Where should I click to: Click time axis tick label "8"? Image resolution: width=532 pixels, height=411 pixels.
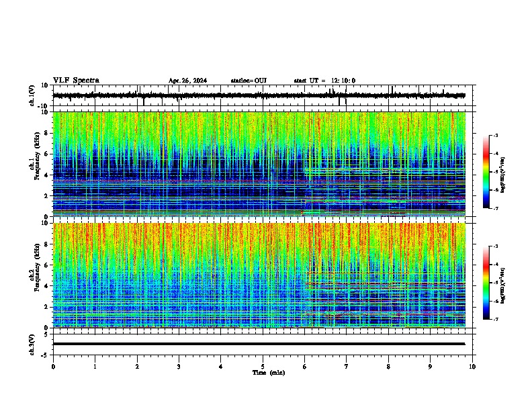388,367
